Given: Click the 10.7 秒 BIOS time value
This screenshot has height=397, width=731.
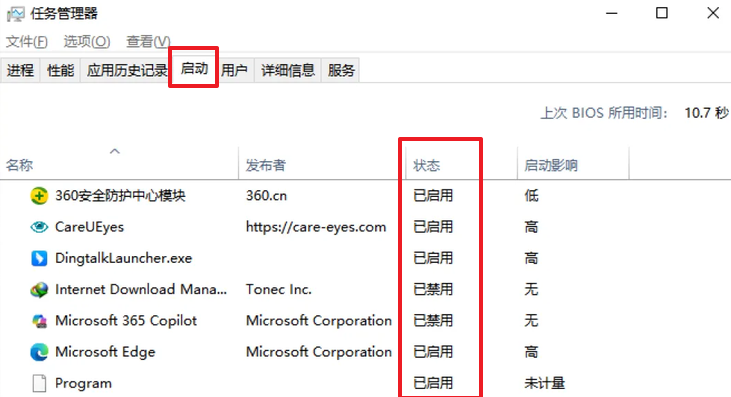Looking at the screenshot, I should tap(706, 113).
